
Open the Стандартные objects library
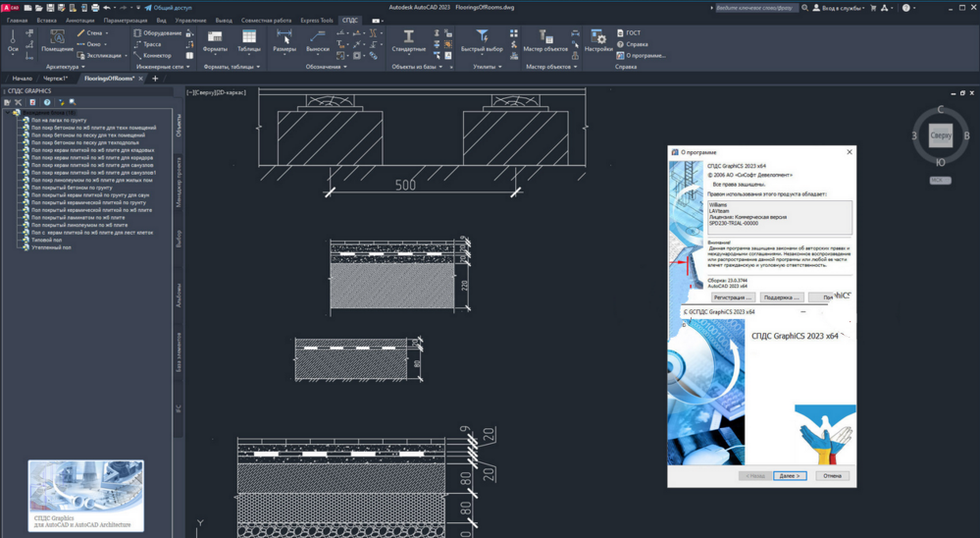coord(409,41)
